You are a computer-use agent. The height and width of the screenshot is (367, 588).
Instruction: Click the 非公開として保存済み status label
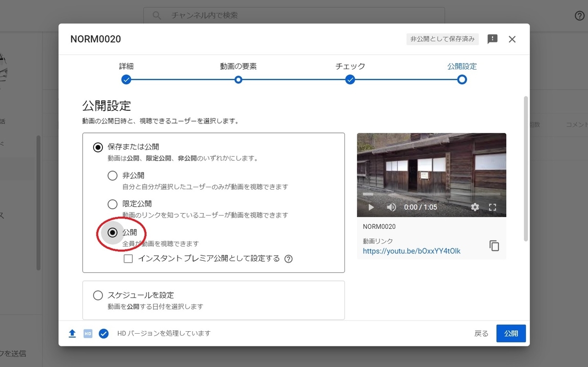tap(442, 39)
